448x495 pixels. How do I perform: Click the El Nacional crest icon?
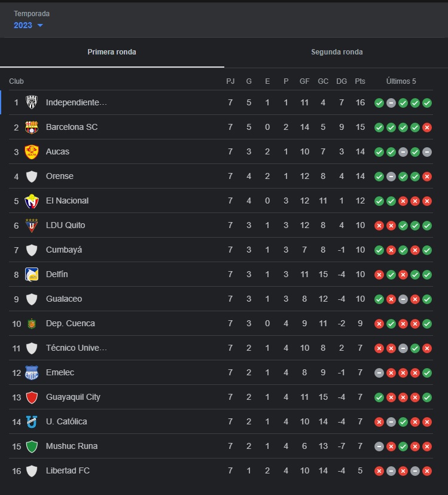[33, 201]
